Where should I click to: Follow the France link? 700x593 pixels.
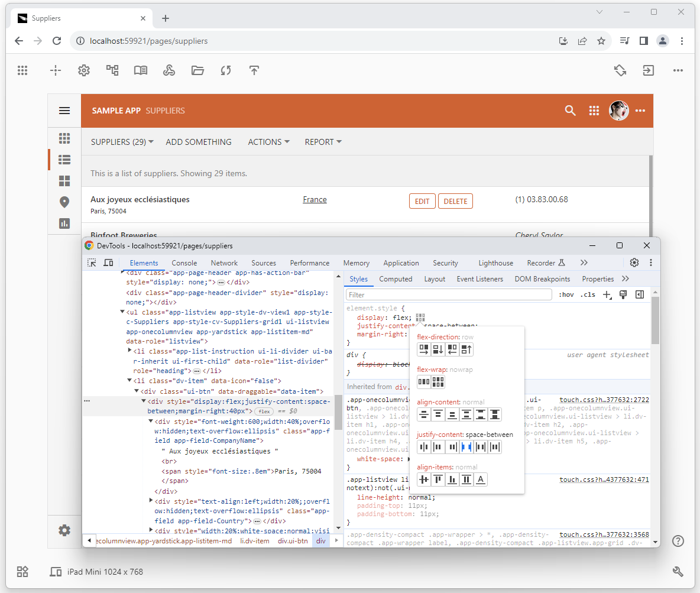tap(315, 200)
